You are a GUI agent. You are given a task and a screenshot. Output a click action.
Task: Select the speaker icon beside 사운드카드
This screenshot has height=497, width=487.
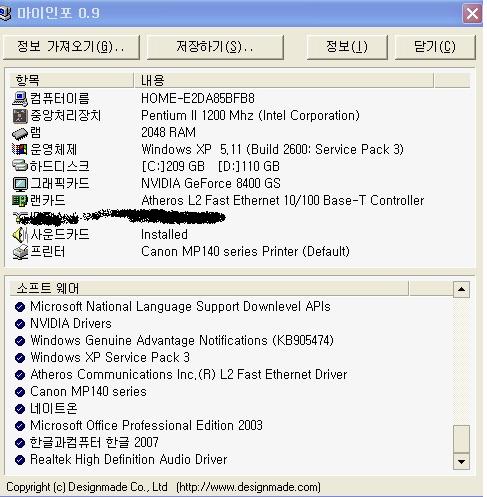click(x=20, y=235)
